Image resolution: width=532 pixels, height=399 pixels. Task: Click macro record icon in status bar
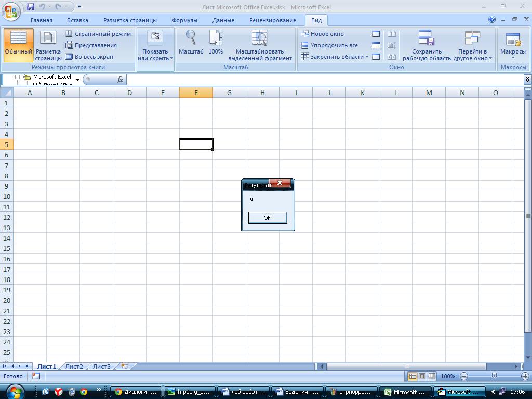[36, 376]
